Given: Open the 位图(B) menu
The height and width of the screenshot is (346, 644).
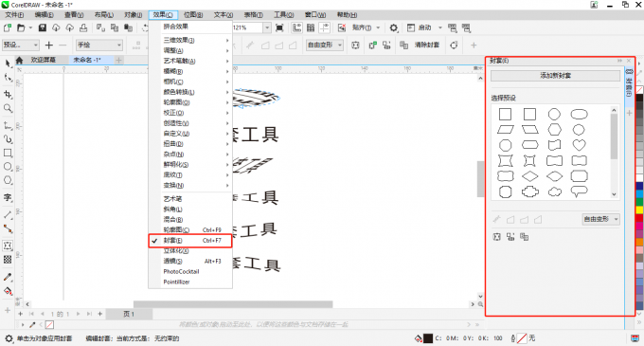Looking at the screenshot, I should pyautogui.click(x=193, y=15).
